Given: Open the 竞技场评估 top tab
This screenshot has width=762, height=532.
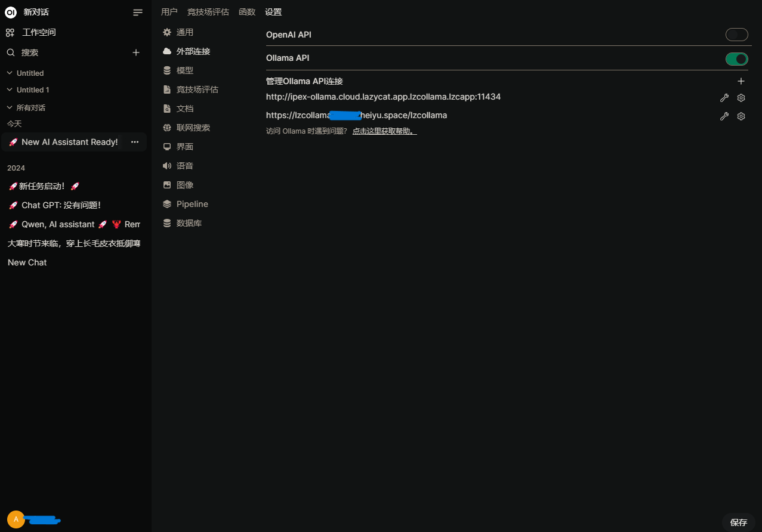Looking at the screenshot, I should tap(208, 12).
